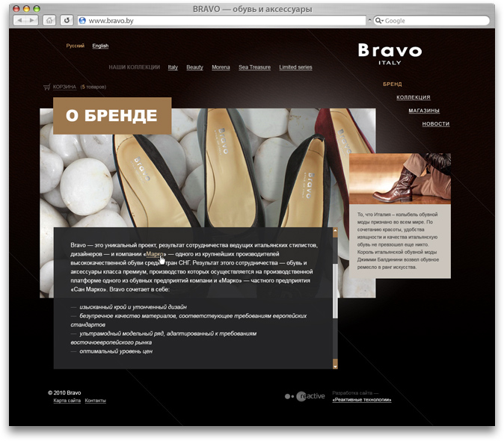Open the Google search magnifier dropdown
504x441 pixels.
click(379, 21)
